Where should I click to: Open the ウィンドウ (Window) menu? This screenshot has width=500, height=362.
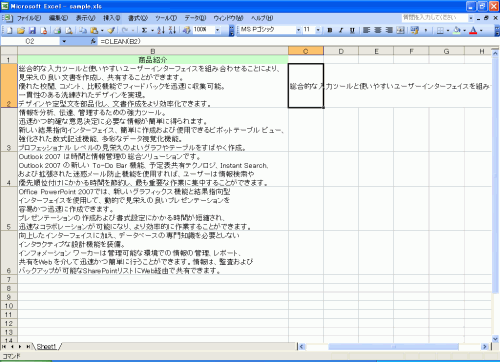click(x=228, y=18)
